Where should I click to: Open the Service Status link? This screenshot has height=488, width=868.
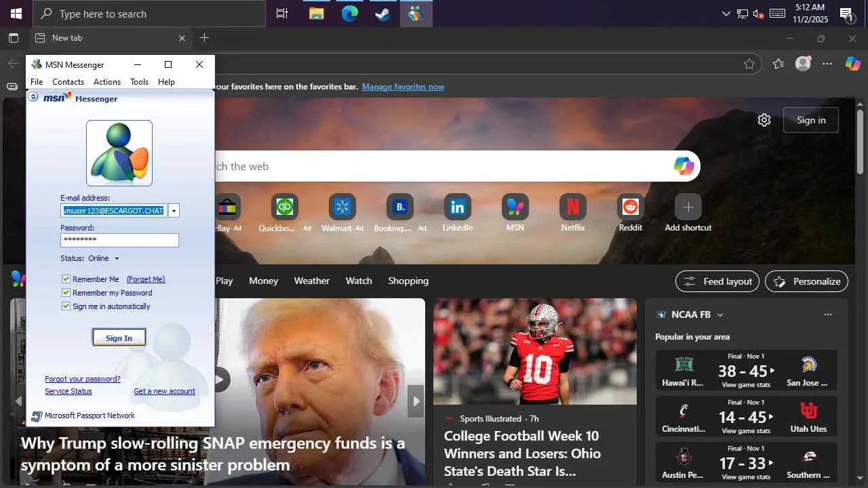point(68,391)
